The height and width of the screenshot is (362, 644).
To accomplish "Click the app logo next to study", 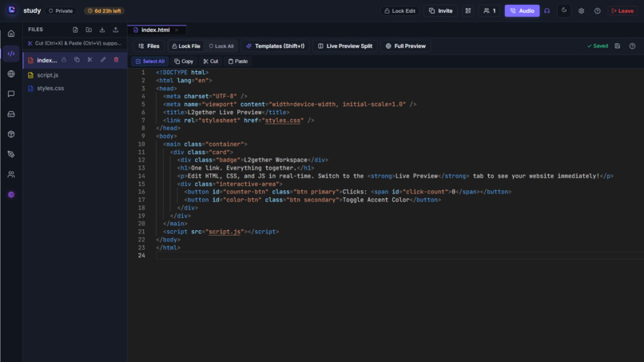I will (11, 10).
